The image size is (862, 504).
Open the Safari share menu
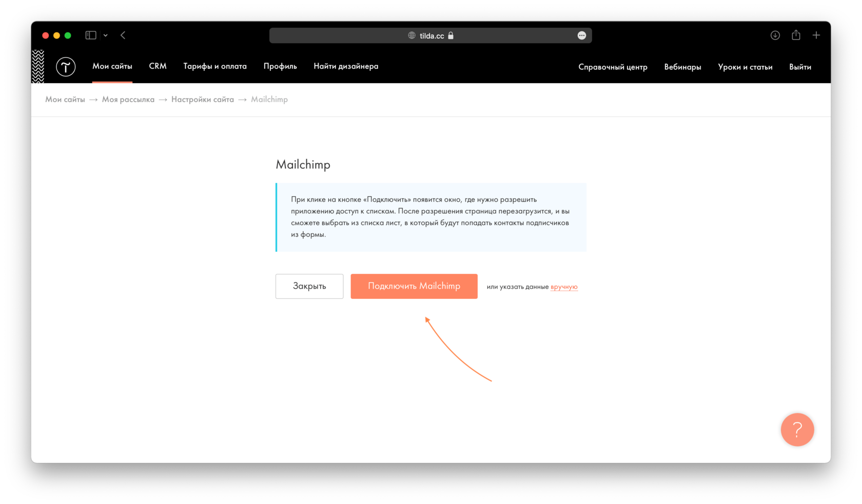click(x=796, y=35)
